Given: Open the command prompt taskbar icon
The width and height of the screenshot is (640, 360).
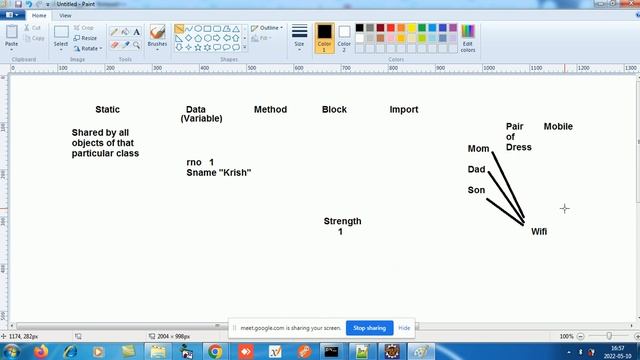Looking at the screenshot, I should pyautogui.click(x=331, y=351).
